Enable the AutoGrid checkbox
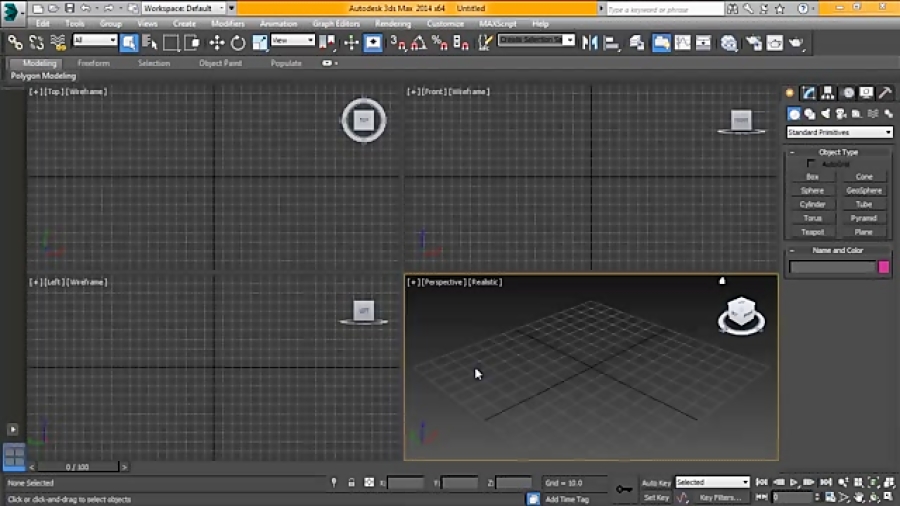900x506 pixels. coord(811,164)
